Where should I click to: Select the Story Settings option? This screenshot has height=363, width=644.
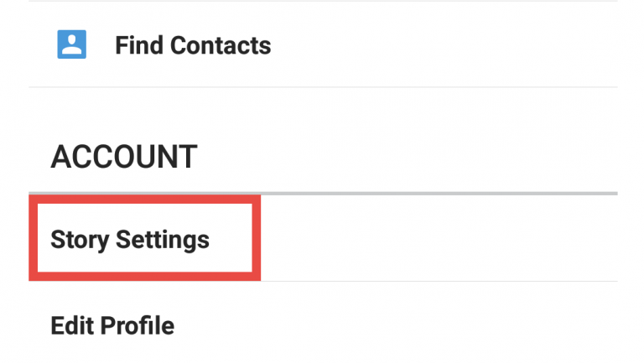pyautogui.click(x=323, y=238)
